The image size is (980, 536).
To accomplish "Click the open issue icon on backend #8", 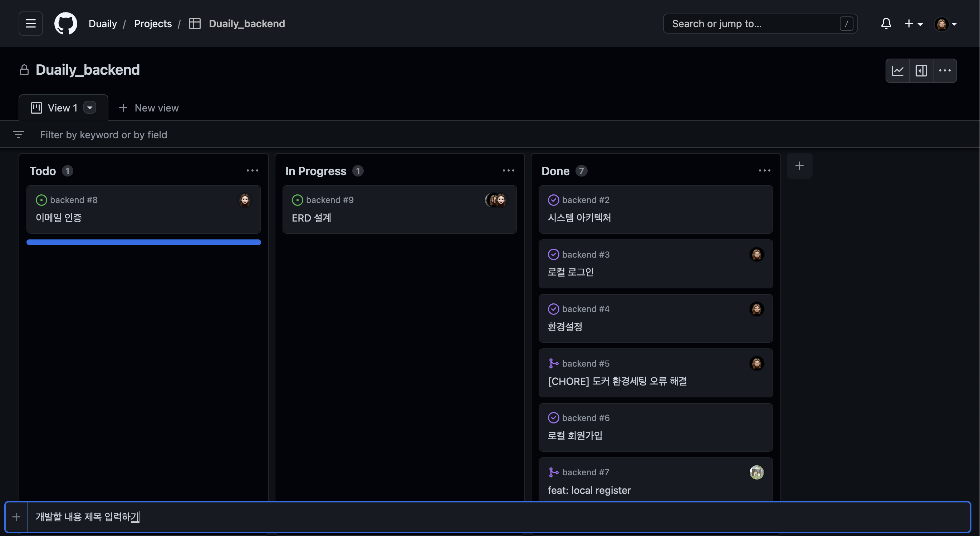I will coord(41,200).
